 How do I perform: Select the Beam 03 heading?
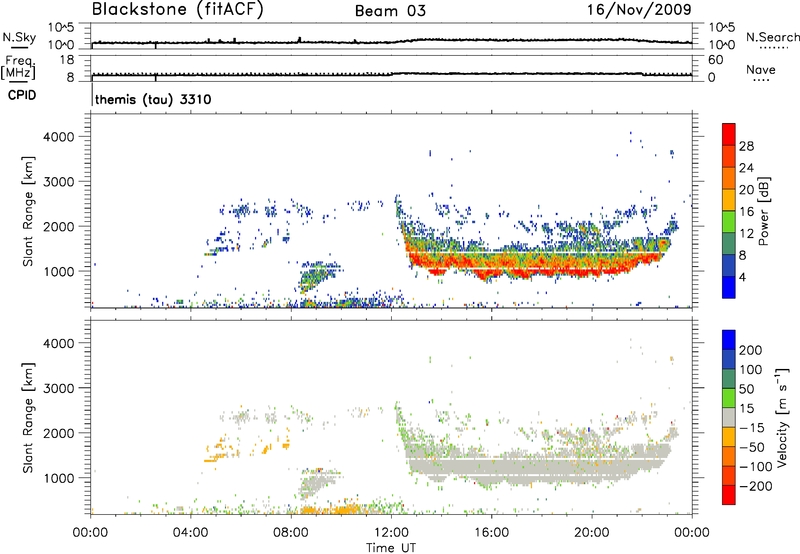tap(392, 11)
